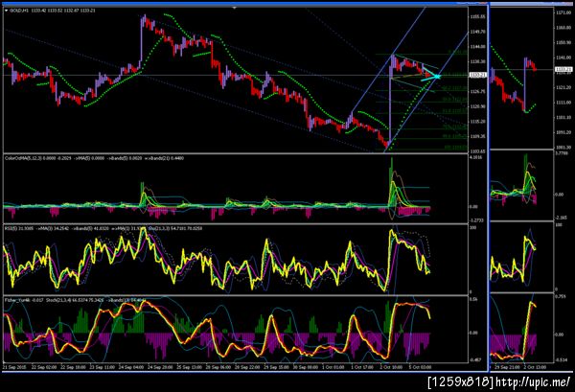Screen dimensions: 575x392
Task: Click time axis label 5 Oct 03:00
Action: (x=420, y=367)
